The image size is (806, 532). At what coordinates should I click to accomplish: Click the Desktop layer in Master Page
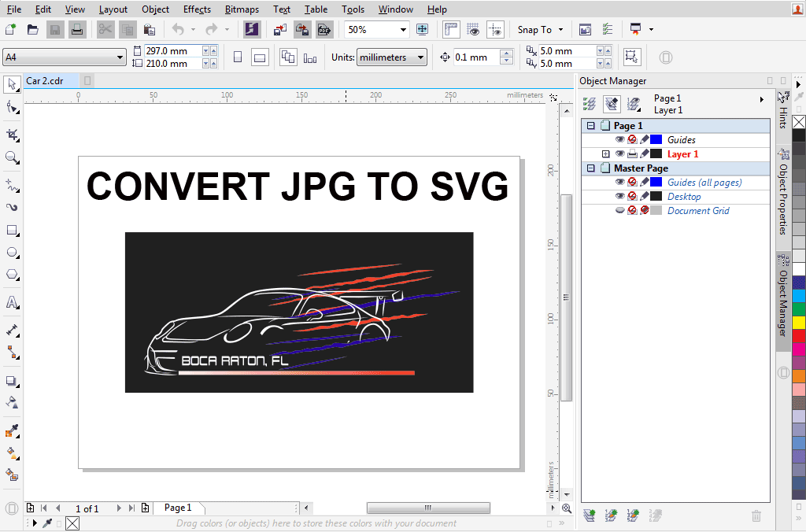pyautogui.click(x=683, y=197)
